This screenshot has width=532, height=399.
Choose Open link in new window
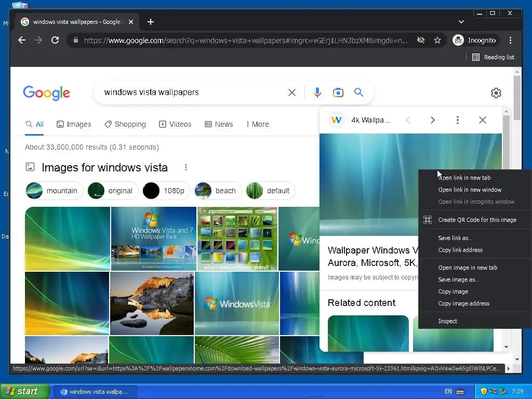(475, 190)
